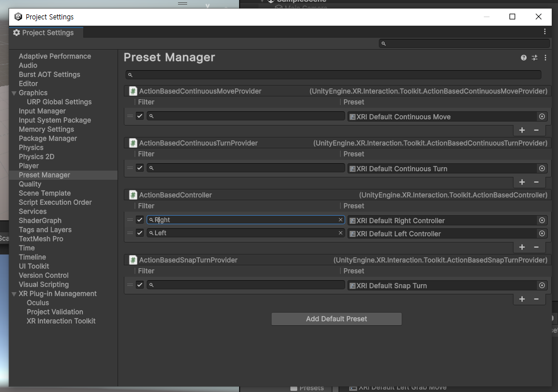Add preset entry under ActionBasedContinuousMoveProvider
This screenshot has width=558, height=392.
pos(522,130)
